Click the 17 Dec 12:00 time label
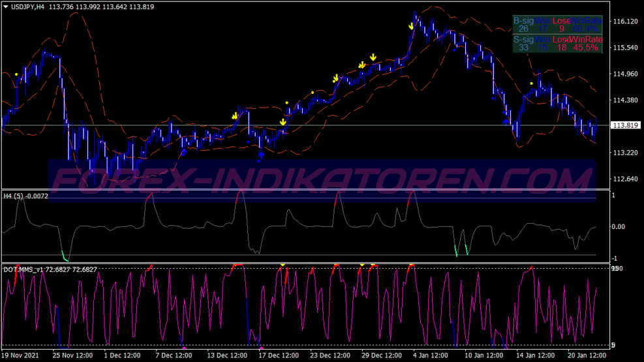 point(279,355)
